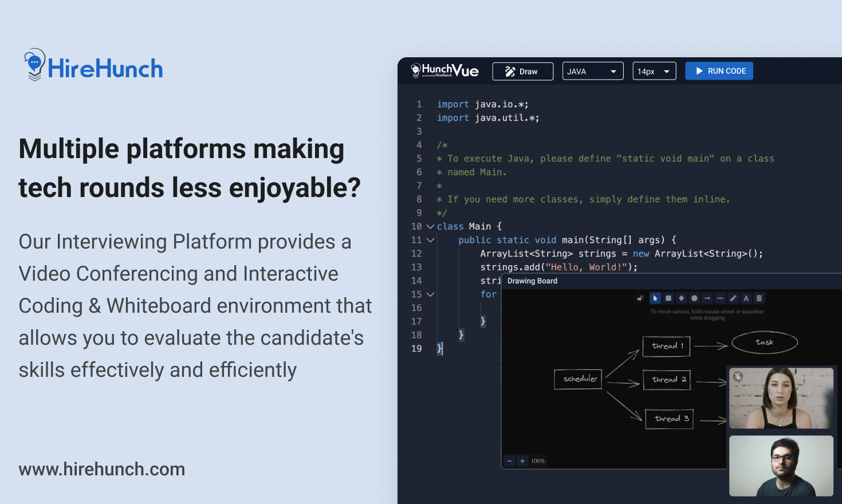Screen dimensions: 842x504
Task: Click the strings.add("Hello, World!") line
Action: (x=558, y=267)
